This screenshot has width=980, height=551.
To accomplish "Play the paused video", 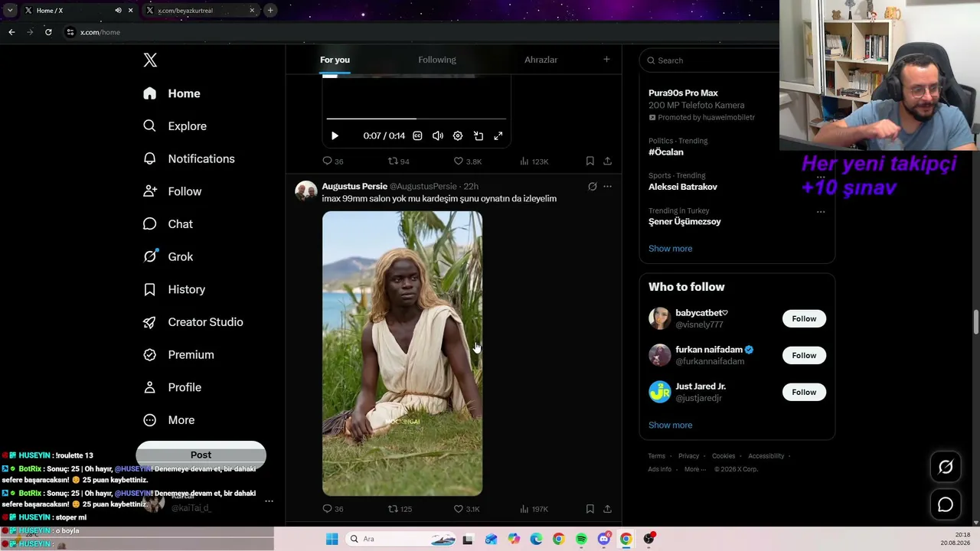I will 335,135.
